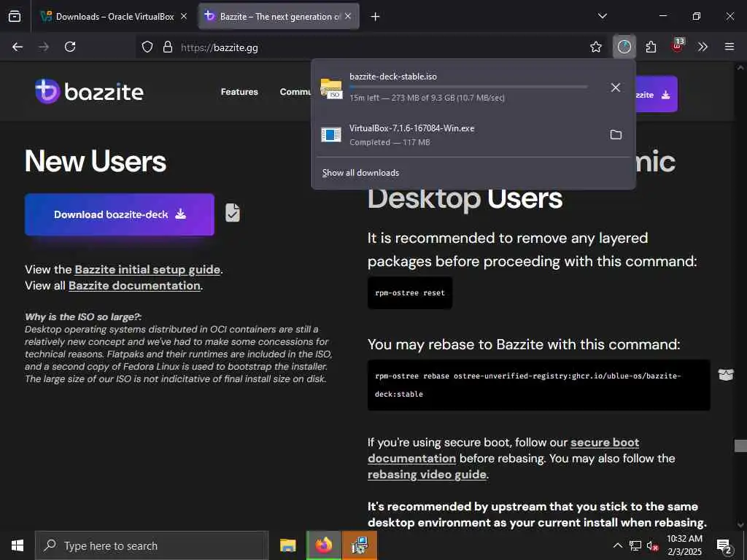Close the Downloads – Oracle VirtualBox tab
Screen dimensions: 747x560
coord(184,16)
